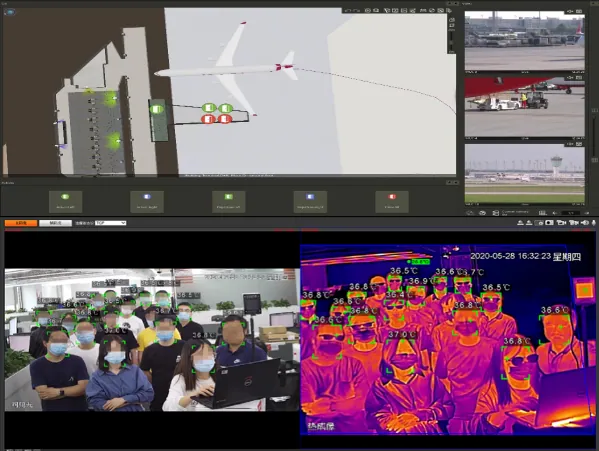Click the PTZ control icon on the baggage-truck camera feed
This screenshot has width=599, height=451.
point(570,78)
